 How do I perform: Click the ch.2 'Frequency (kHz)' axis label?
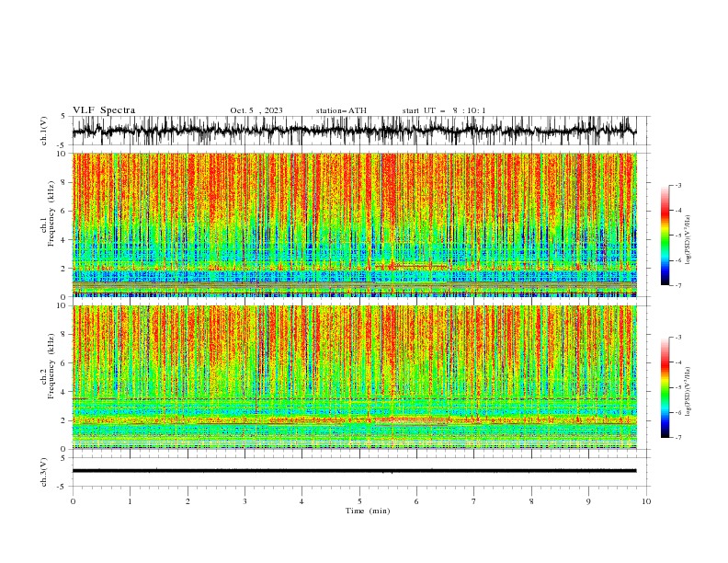tap(51, 366)
